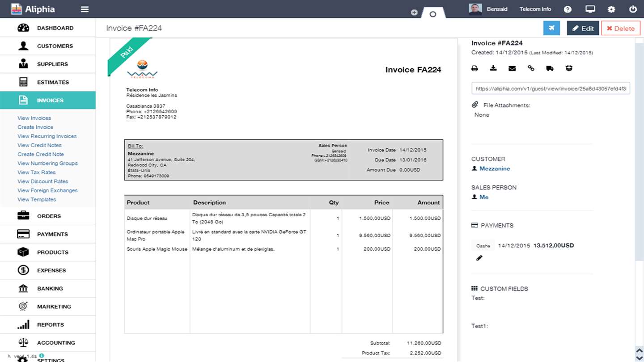Click the Reports bar chart icon
This screenshot has width=644, height=362.
coord(23,324)
